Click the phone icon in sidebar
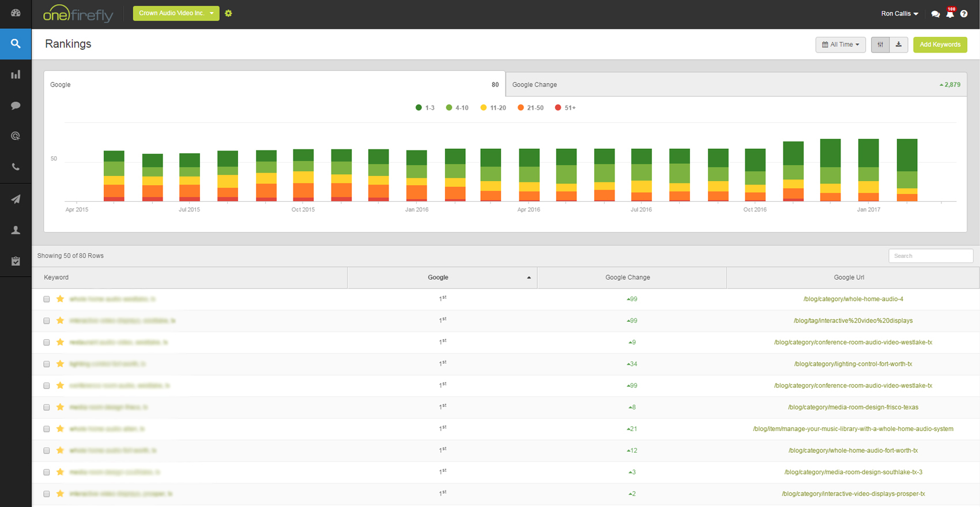The width and height of the screenshot is (980, 507). click(16, 167)
